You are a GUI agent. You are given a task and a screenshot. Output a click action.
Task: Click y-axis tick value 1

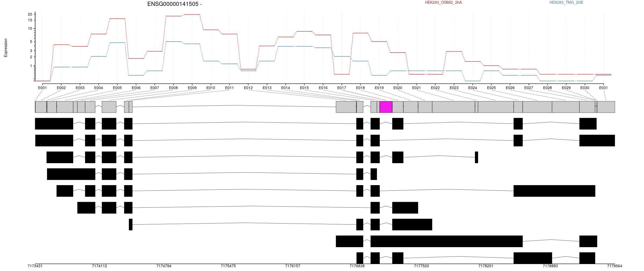31,66
